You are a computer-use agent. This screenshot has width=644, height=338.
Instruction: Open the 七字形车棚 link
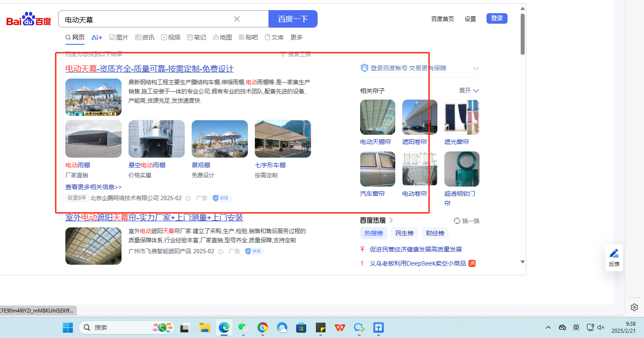[270, 165]
